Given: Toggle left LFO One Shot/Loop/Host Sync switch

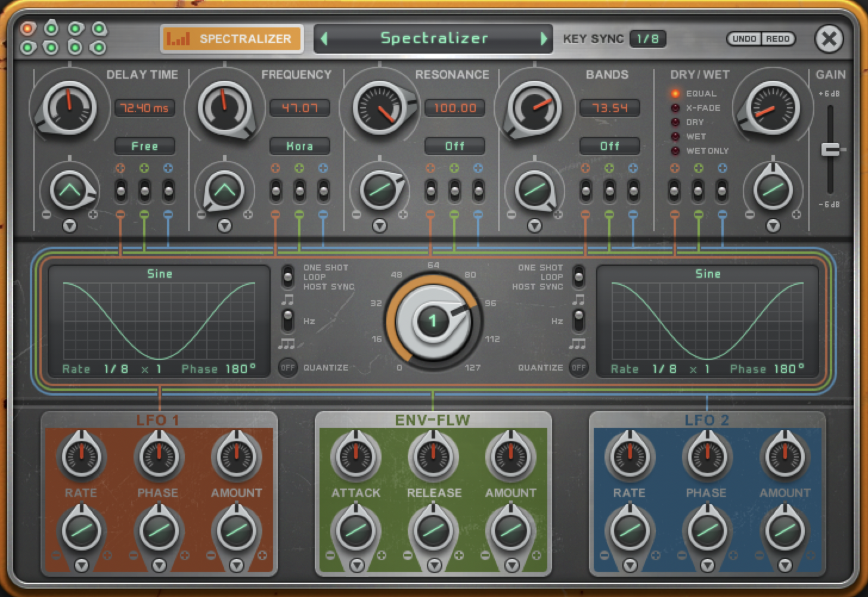Looking at the screenshot, I should pyautogui.click(x=288, y=277).
